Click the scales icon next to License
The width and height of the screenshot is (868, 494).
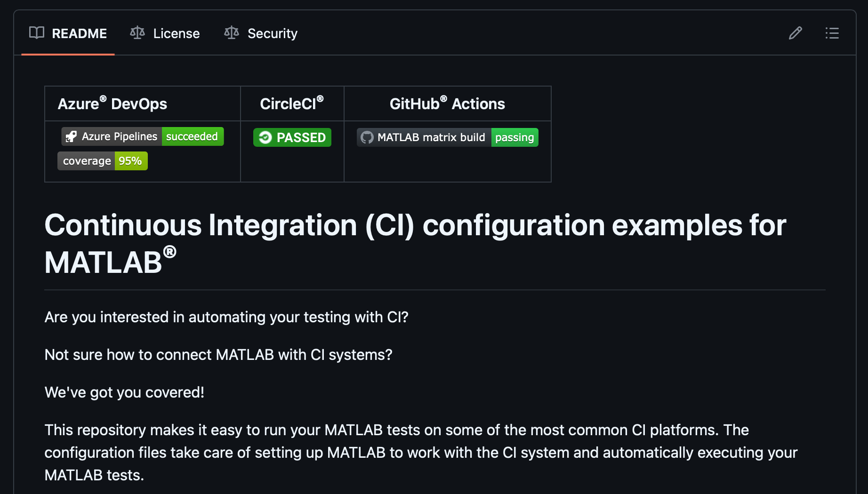137,33
